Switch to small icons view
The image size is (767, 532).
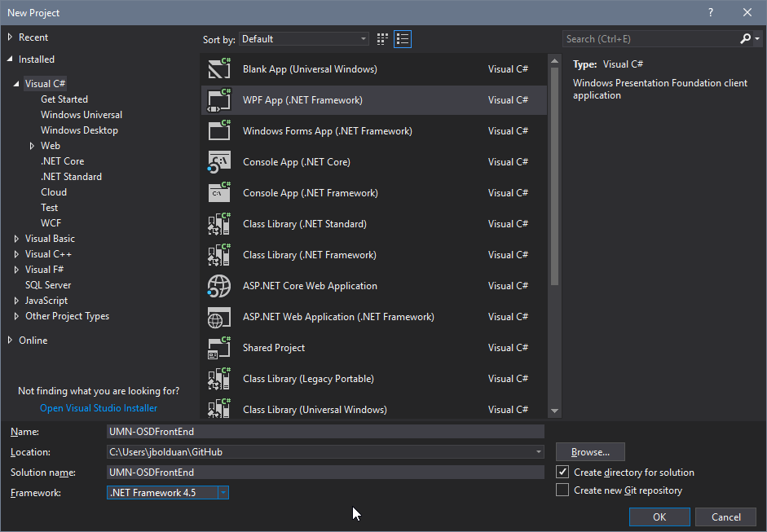pos(382,39)
